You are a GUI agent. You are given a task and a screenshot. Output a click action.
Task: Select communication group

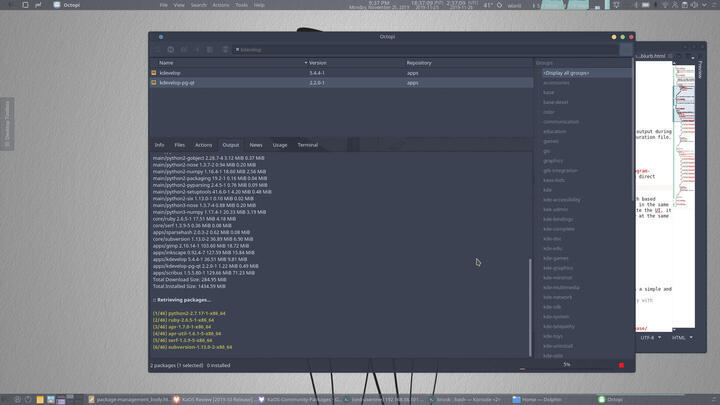tap(561, 122)
